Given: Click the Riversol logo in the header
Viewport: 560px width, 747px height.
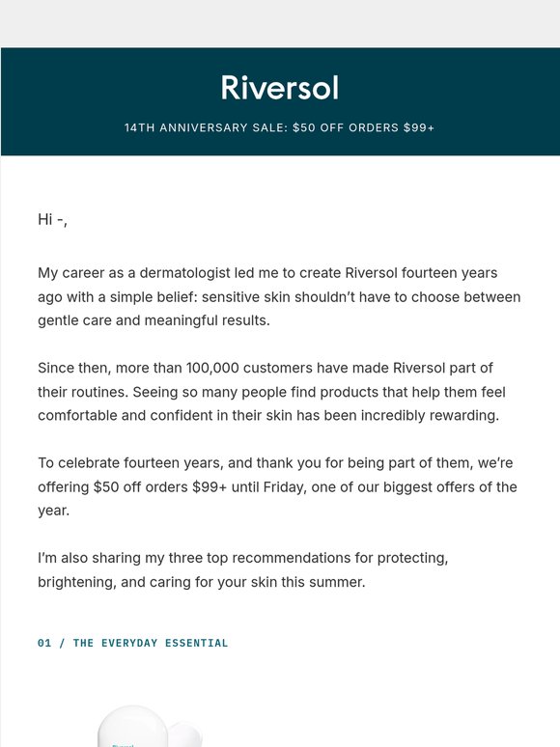Looking at the screenshot, I should 280,88.
